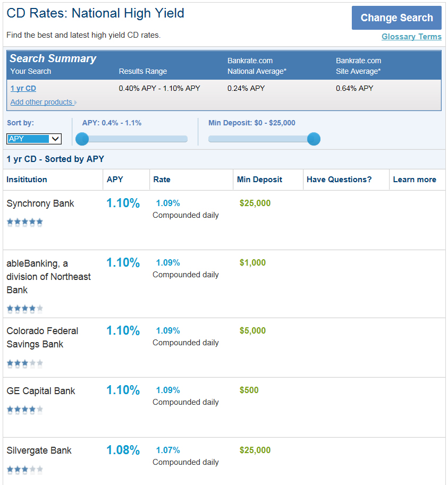This screenshot has height=485, width=448.
Task: Open the Sort by APY dropdown
Action: (34, 139)
